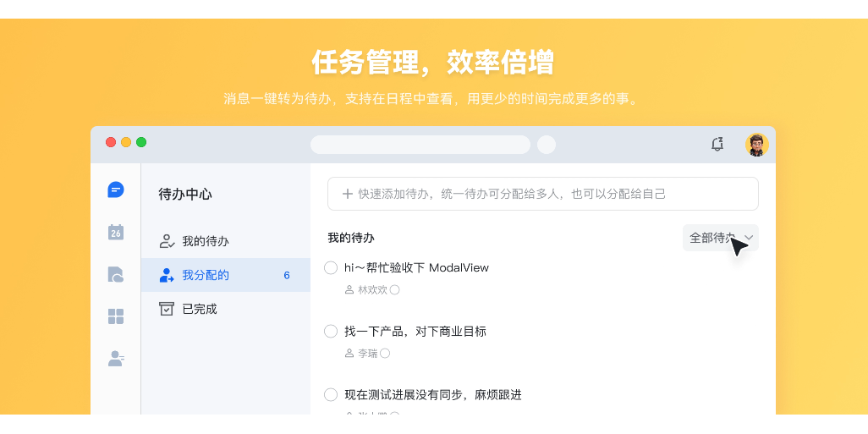
Task: Open the messages chat icon in sidebar
Action: click(116, 190)
